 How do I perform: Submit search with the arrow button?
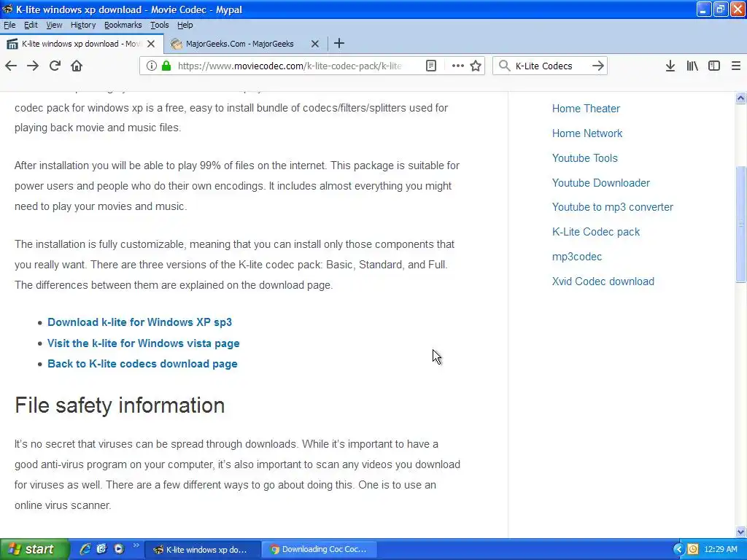(x=598, y=66)
